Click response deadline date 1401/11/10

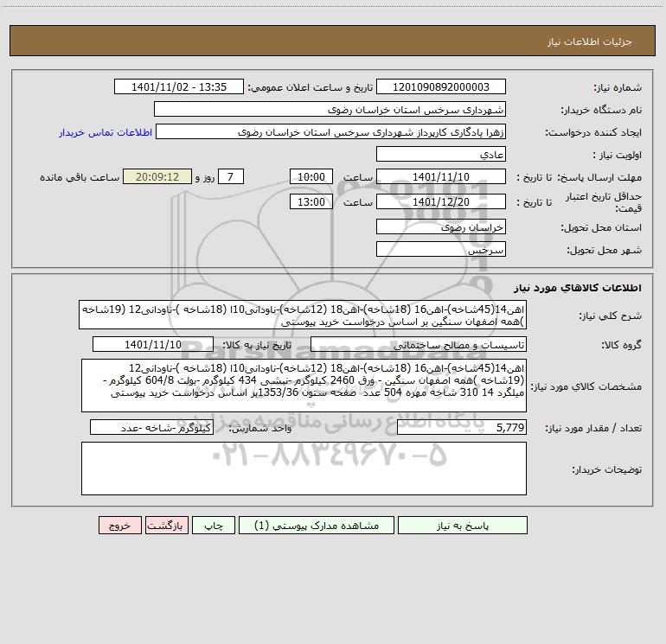[x=441, y=176]
